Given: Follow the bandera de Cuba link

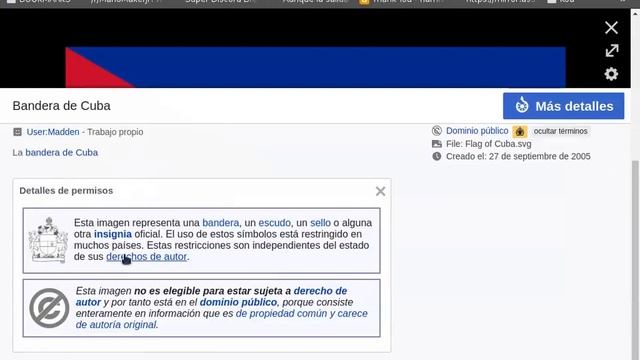Looking at the screenshot, I should (62, 152).
